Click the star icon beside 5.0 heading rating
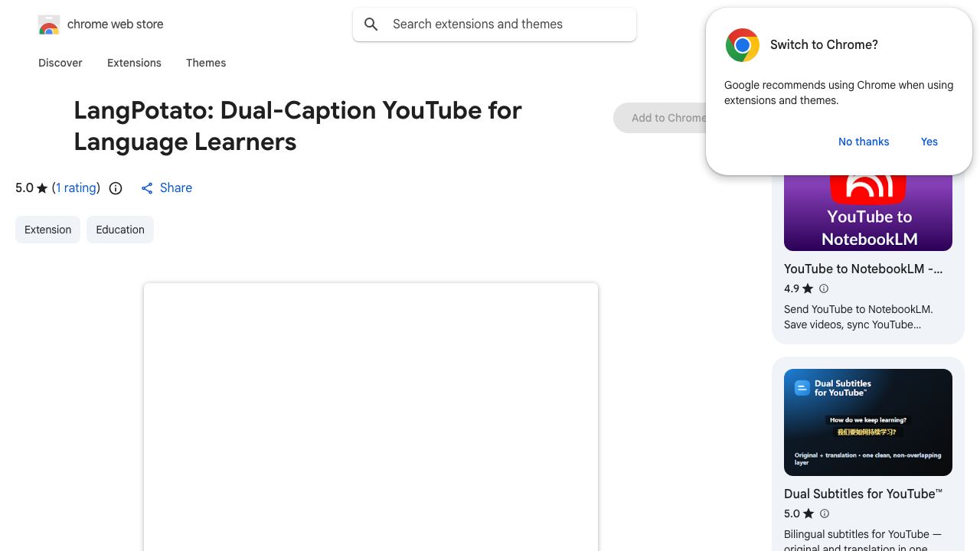Viewport: 980px width, 551px height. (42, 188)
